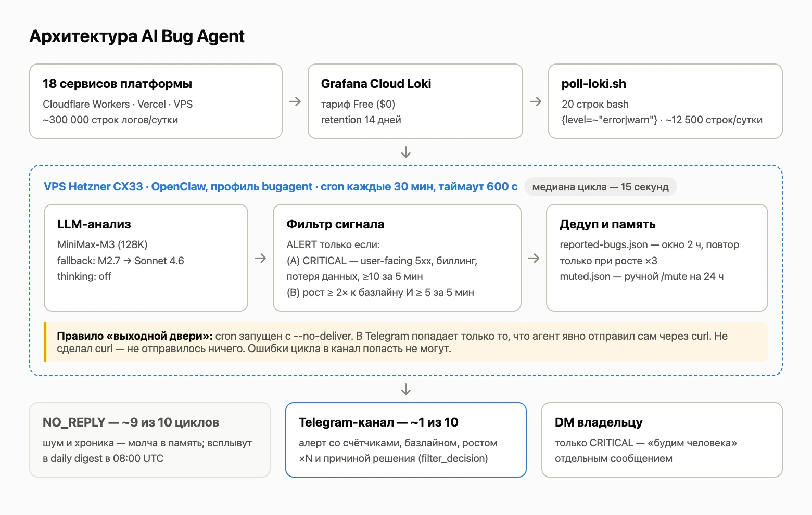This screenshot has width=812, height=515.
Task: Click the arrow between Grafana Loki and poll-loki.sh
Action: tap(536, 101)
